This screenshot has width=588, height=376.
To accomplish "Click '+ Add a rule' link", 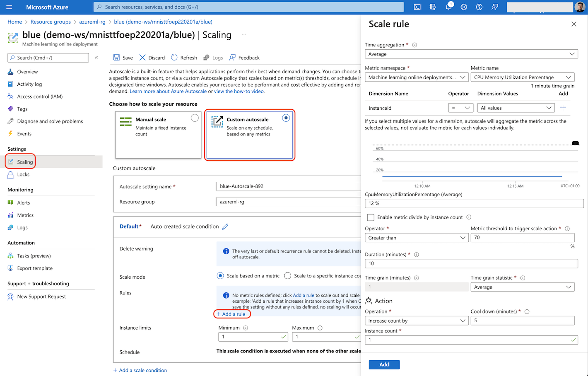I will click(x=231, y=314).
